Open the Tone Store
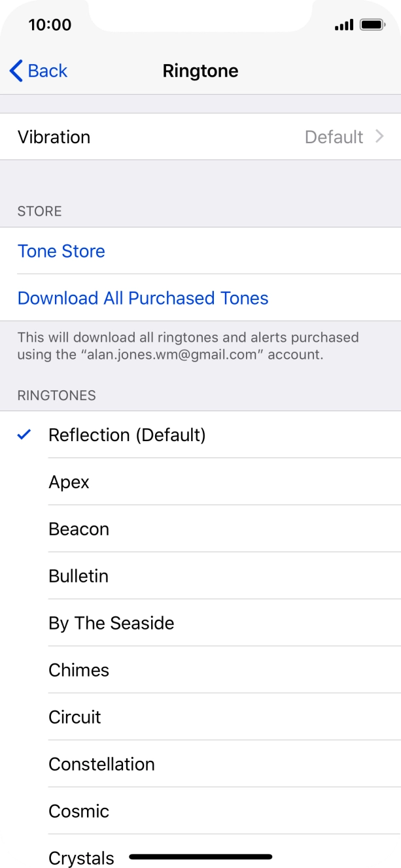This screenshot has width=401, height=868. click(61, 251)
